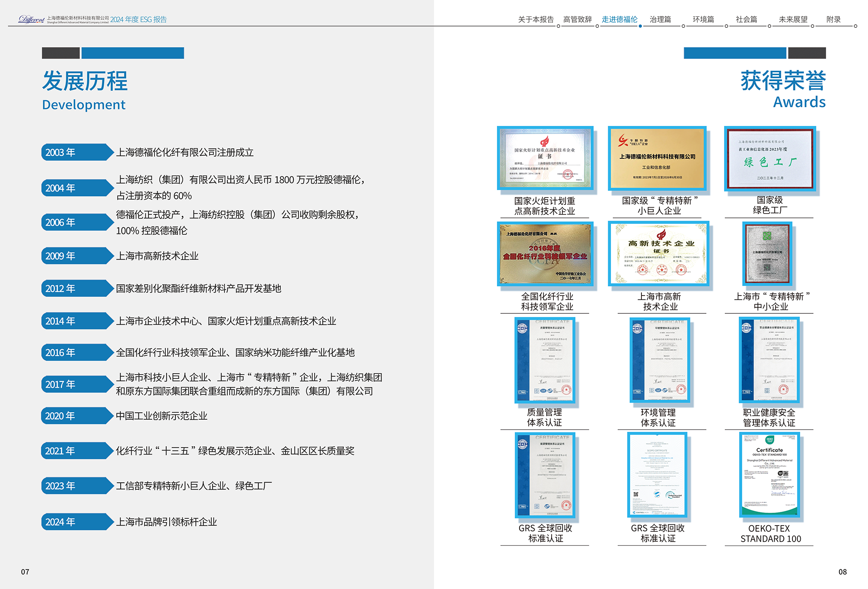Open the 社会篇 section tab
Image resolution: width=868 pixels, height=589 pixels.
point(746,20)
